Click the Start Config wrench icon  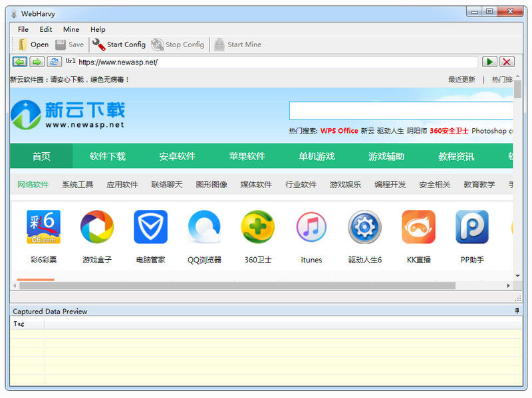pos(98,45)
